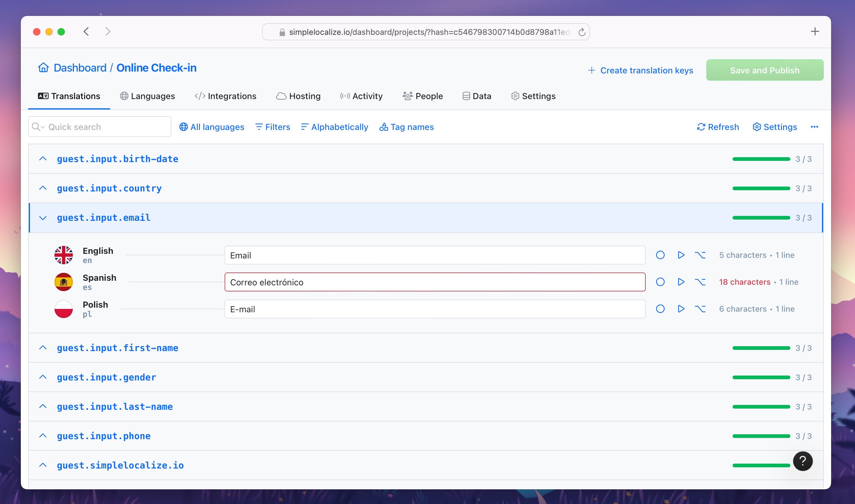Go forward with browser forward arrow
This screenshot has width=855, height=504.
(108, 31)
